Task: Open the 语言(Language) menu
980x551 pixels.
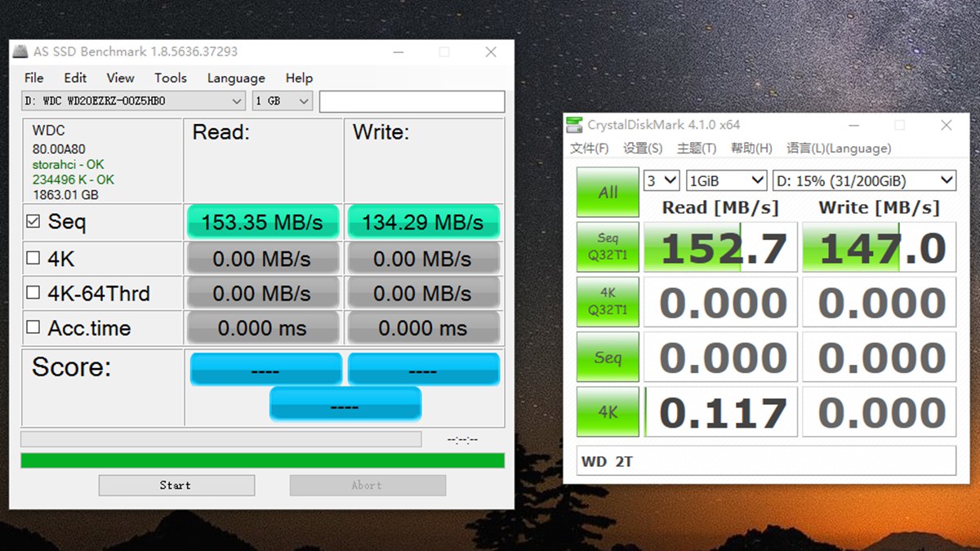Action: point(838,149)
